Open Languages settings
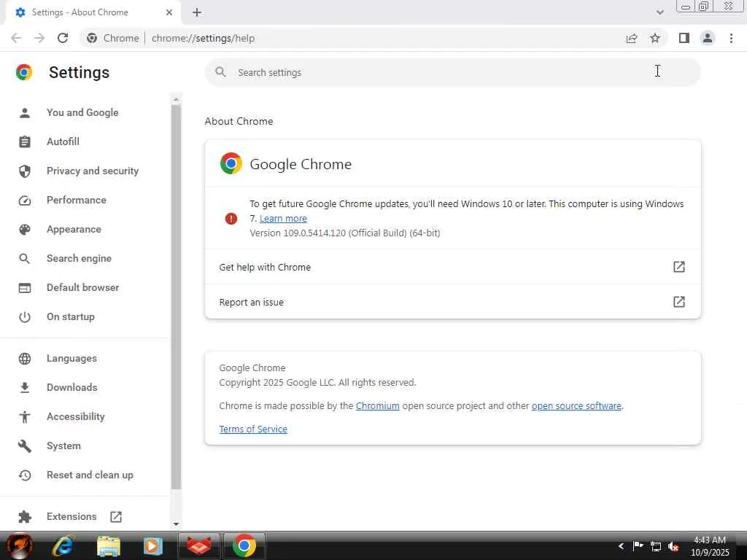This screenshot has height=560, width=747. click(71, 359)
